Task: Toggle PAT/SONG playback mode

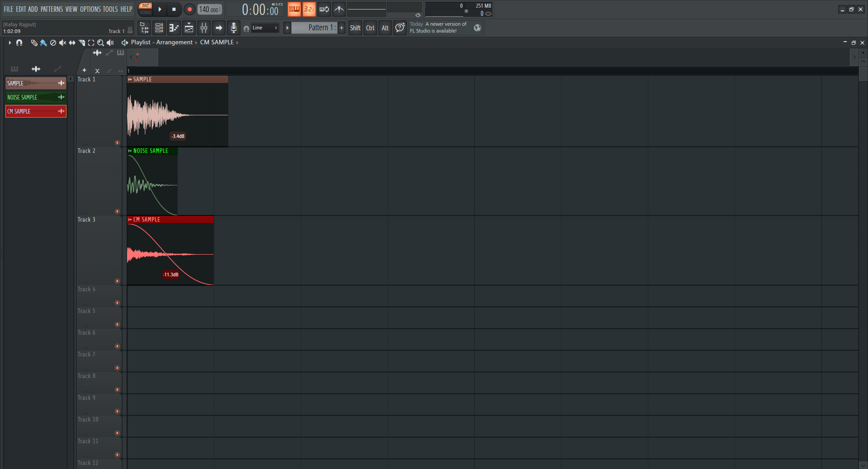Action: [x=146, y=9]
